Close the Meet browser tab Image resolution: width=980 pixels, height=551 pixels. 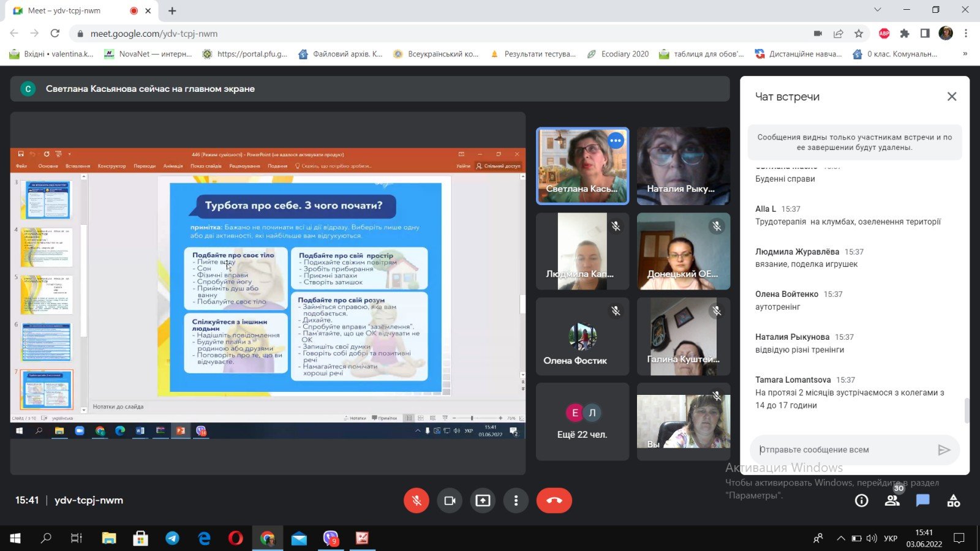point(149,10)
